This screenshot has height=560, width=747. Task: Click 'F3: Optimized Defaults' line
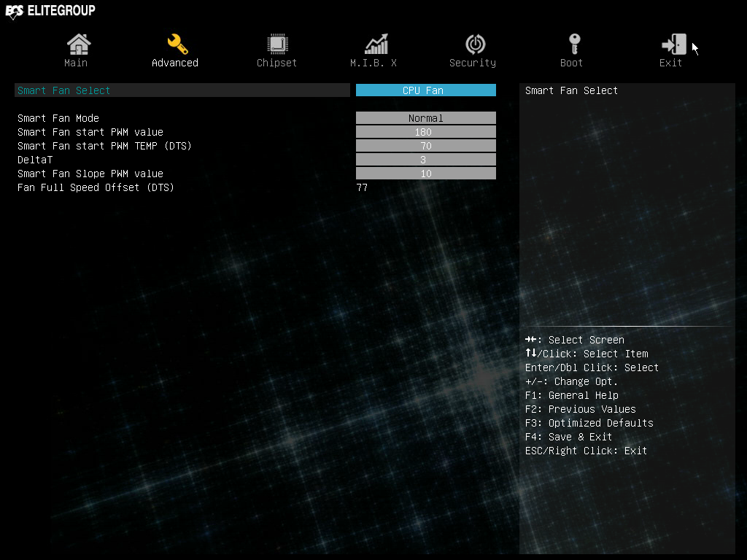point(589,423)
